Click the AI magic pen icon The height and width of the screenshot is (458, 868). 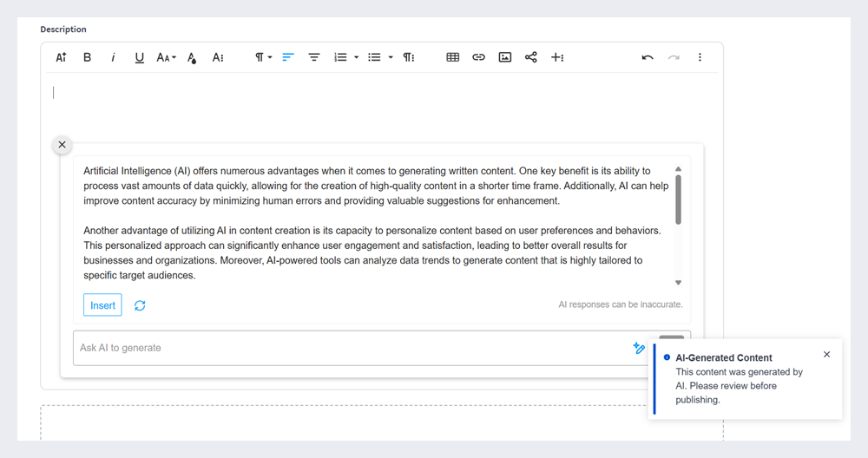pos(639,348)
